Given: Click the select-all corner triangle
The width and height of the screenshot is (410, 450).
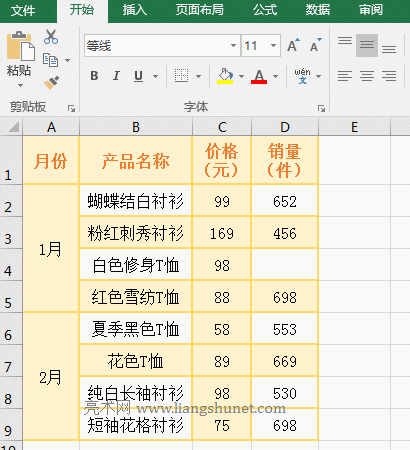Looking at the screenshot, I should tap(13, 127).
